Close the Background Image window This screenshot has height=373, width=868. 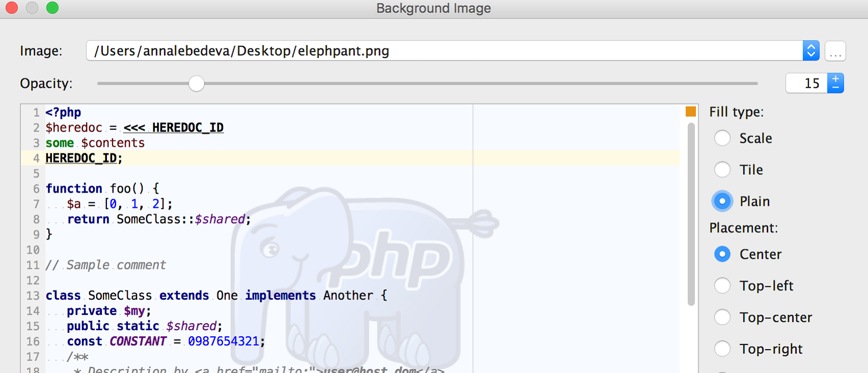tap(12, 8)
